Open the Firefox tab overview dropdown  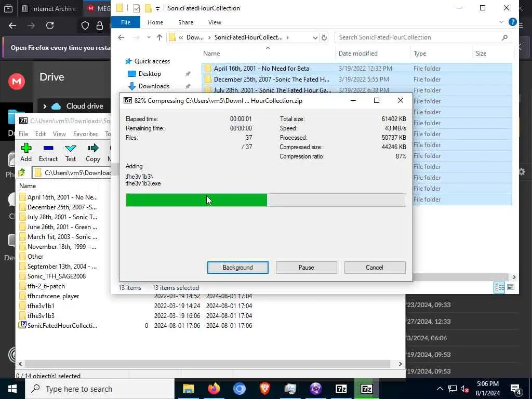(8, 8)
